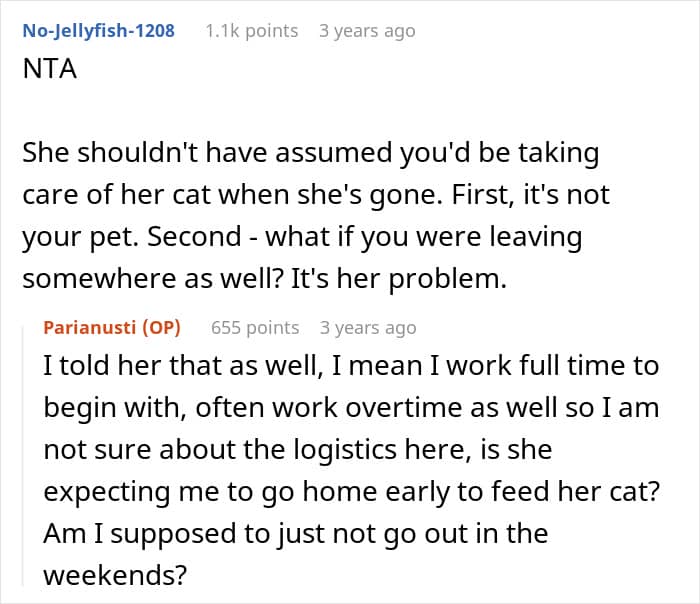Click the line starting "She shouldn't have assumed"

coord(310,153)
